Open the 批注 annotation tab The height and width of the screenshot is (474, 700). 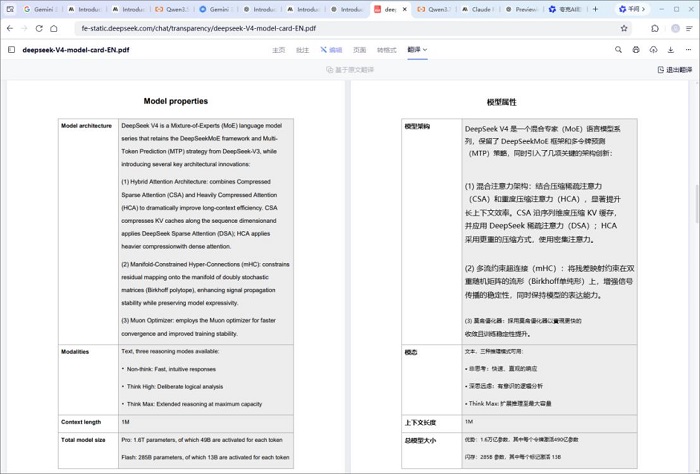(303, 50)
